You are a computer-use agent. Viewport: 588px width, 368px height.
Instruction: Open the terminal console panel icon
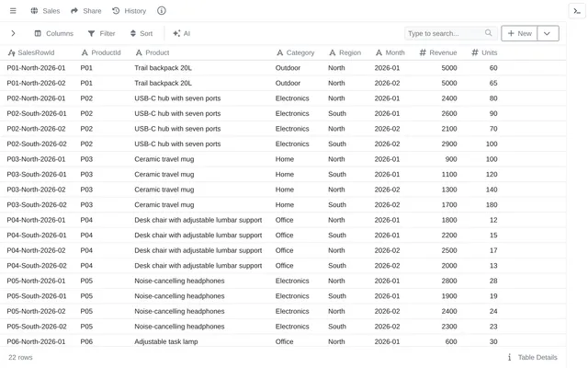point(577,11)
